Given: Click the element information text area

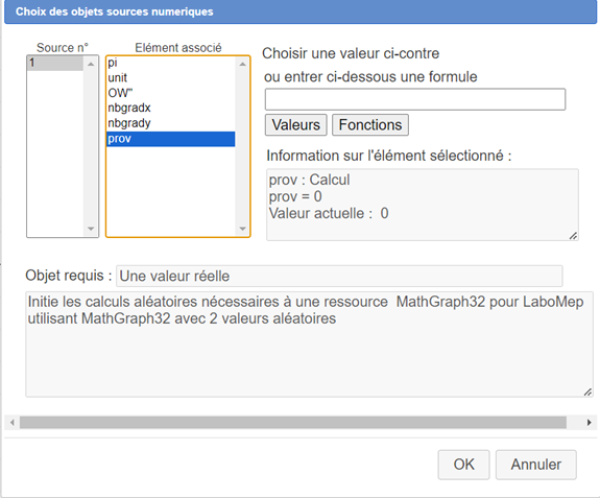Looking at the screenshot, I should pyautogui.click(x=422, y=204).
